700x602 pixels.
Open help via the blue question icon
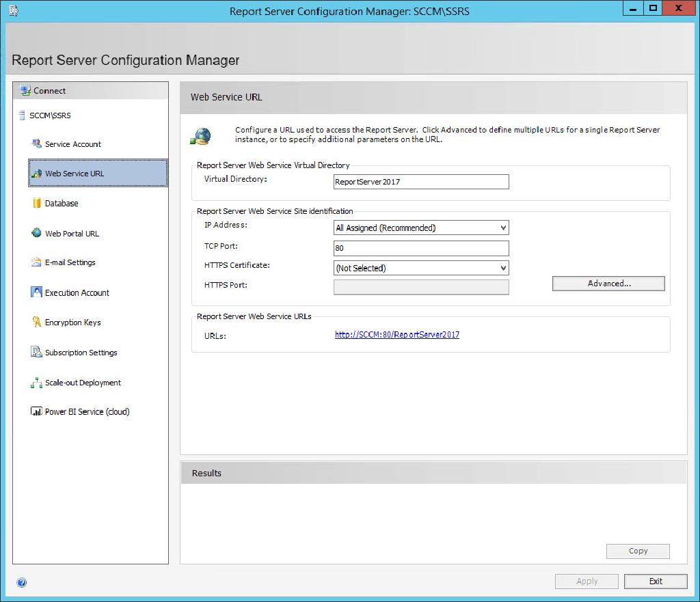[21, 582]
